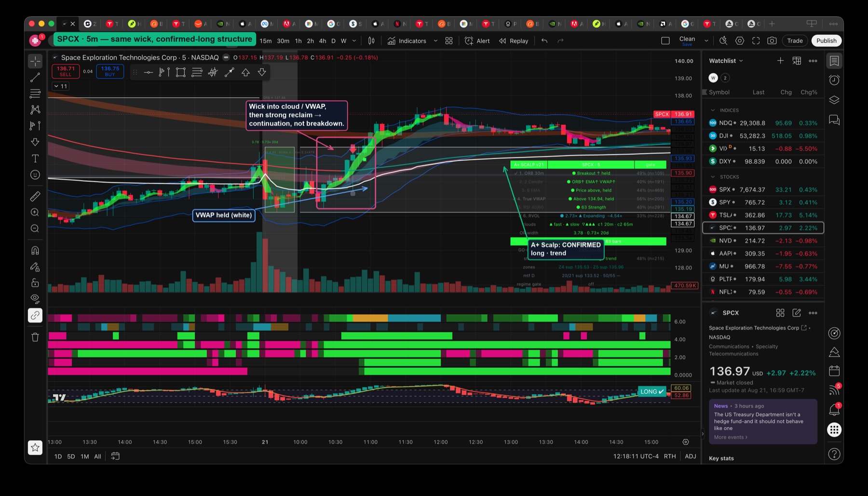Collapse the INDICES section

coord(713,110)
